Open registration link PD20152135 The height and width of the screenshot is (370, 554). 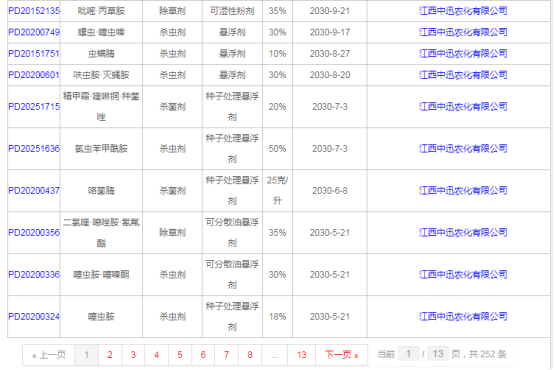pos(34,11)
